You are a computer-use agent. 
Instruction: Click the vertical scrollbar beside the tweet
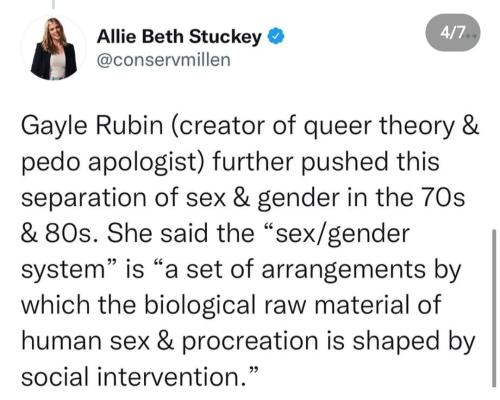coord(494,308)
